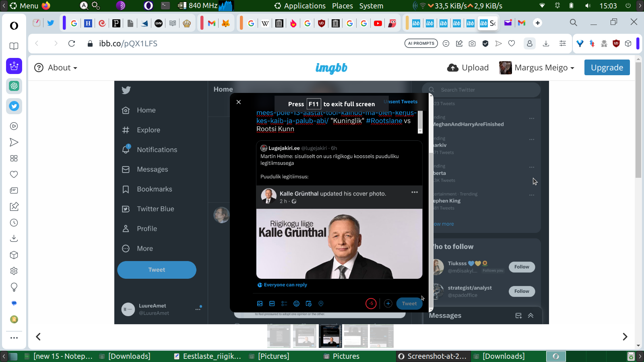Open Easy Setup sliders icon
644x362 pixels.
563,43
